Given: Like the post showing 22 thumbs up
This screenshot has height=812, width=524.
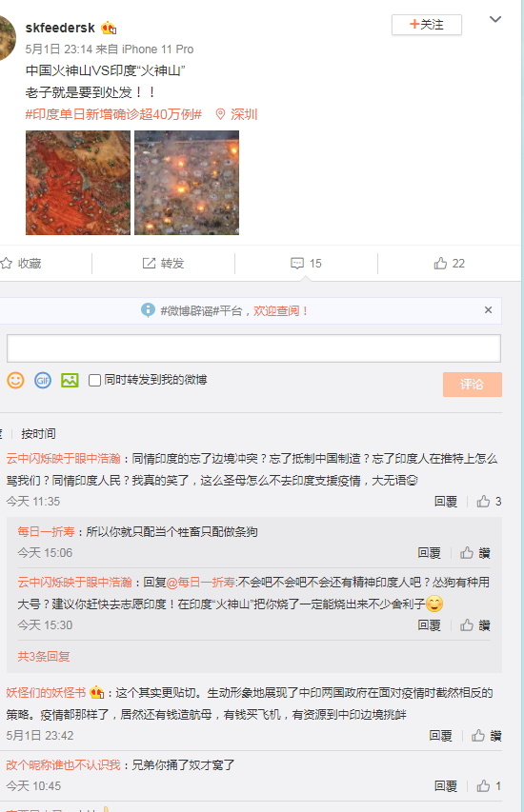Looking at the screenshot, I should click(450, 264).
